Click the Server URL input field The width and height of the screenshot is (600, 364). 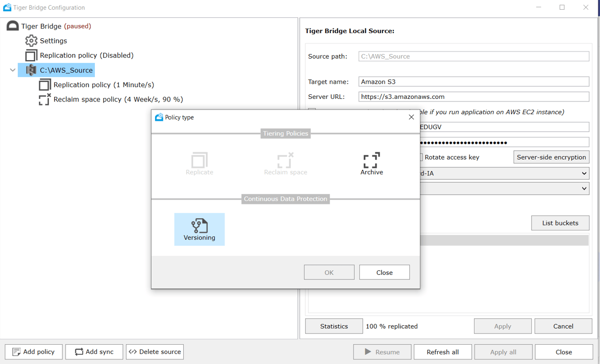473,96
